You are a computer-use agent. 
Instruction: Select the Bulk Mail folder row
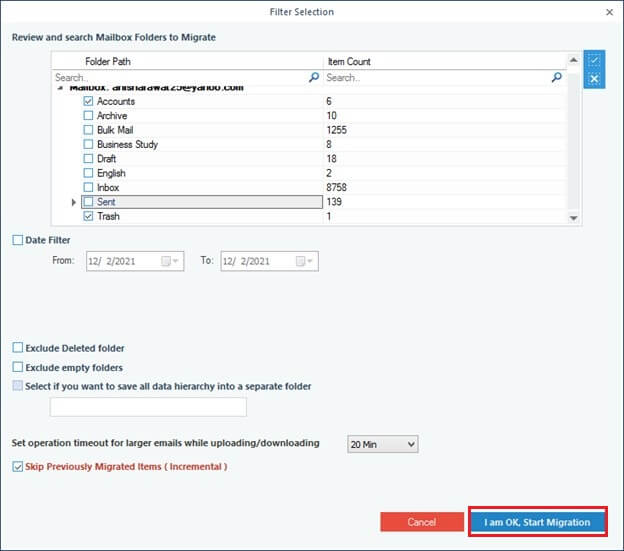tap(115, 130)
